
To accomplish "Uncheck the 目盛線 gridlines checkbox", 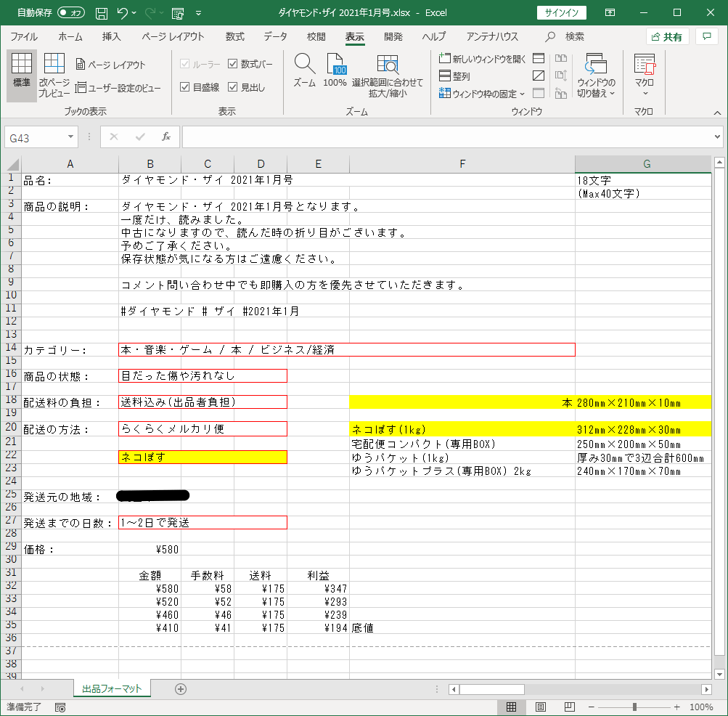I will click(x=185, y=87).
